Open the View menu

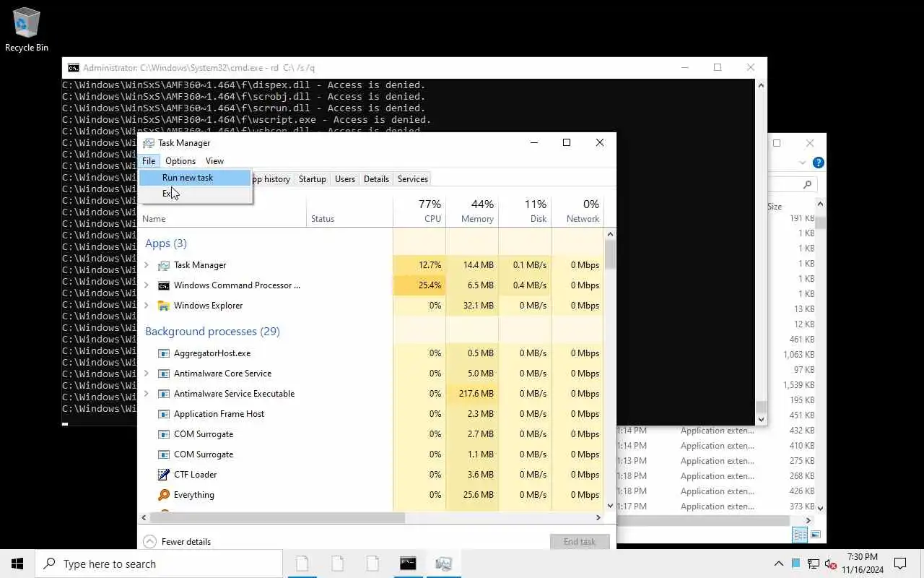click(x=214, y=161)
